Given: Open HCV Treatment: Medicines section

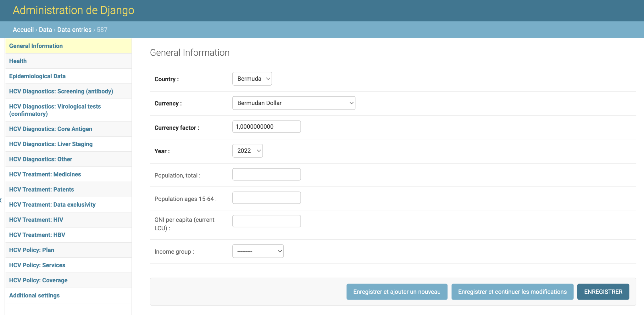Looking at the screenshot, I should pos(45,174).
